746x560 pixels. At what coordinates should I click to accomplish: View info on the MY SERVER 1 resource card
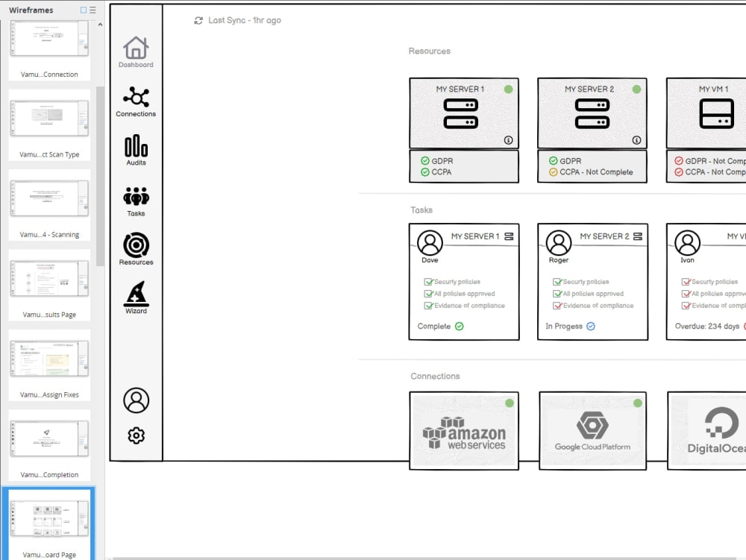click(x=510, y=139)
